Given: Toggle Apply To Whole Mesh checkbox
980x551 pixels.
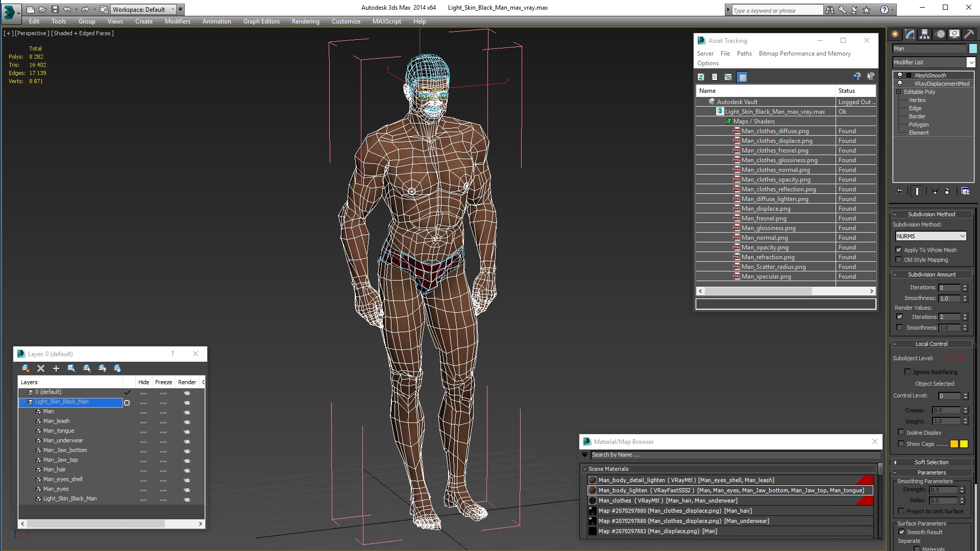Looking at the screenshot, I should click(899, 250).
